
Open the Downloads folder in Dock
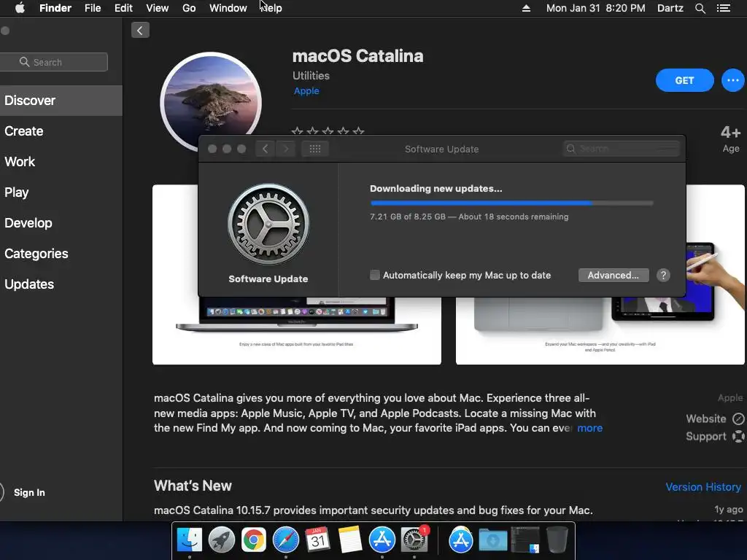[492, 540]
